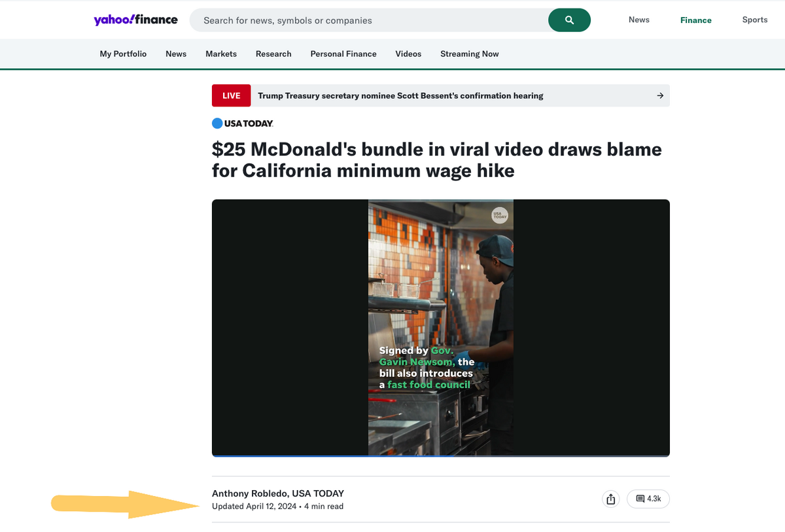The width and height of the screenshot is (785, 532).
Task: Click the green search magnifier button
Action: [x=569, y=20]
